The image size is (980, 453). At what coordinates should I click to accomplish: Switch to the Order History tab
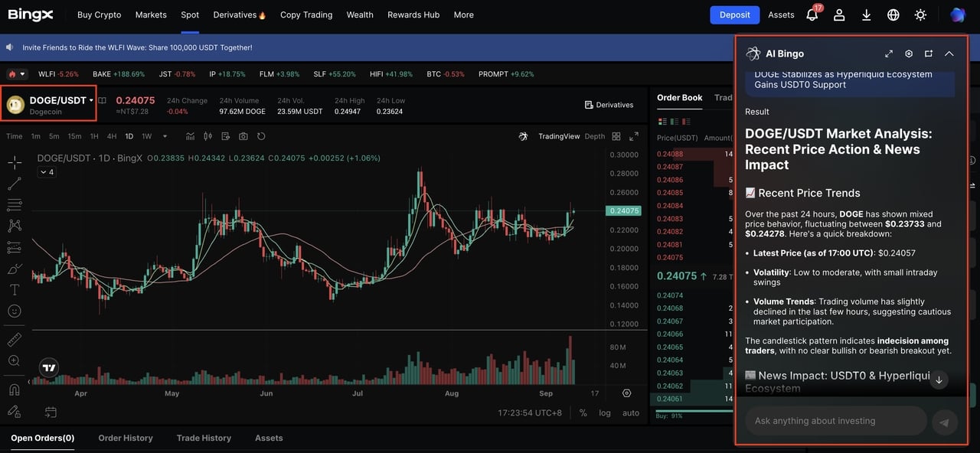click(126, 438)
